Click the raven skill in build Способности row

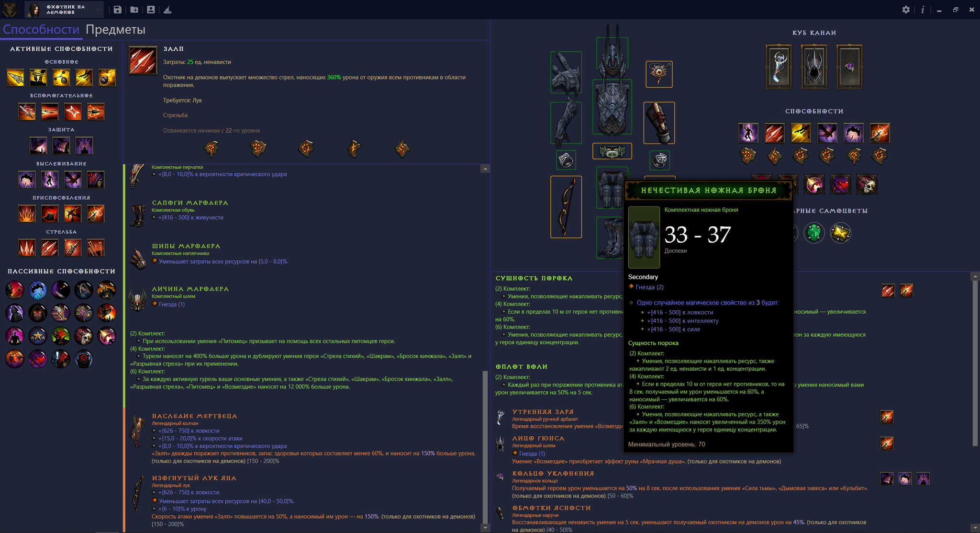[827, 133]
